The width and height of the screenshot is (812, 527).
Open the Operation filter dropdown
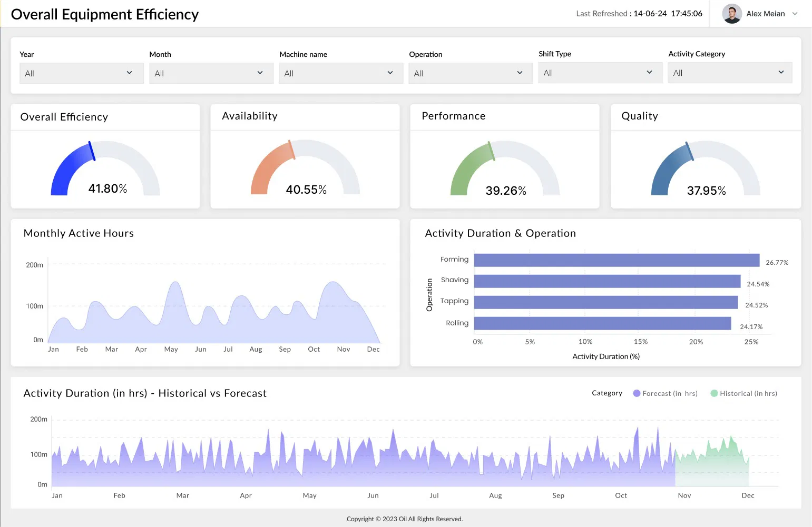[x=470, y=73]
